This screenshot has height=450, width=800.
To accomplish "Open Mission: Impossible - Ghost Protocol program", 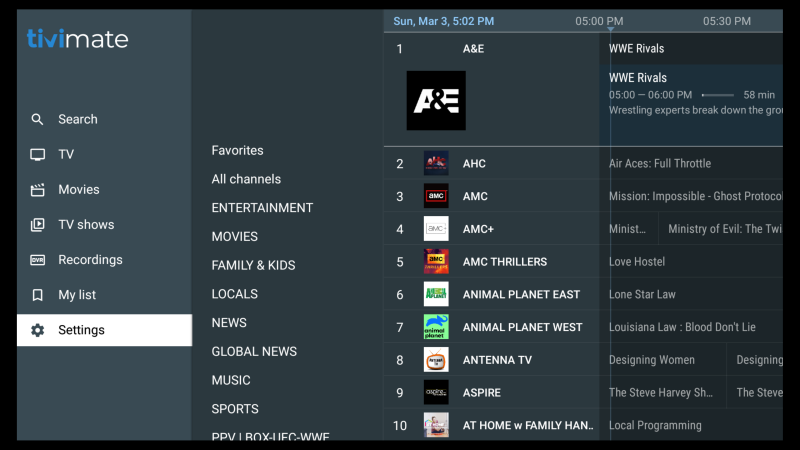I will coord(695,196).
